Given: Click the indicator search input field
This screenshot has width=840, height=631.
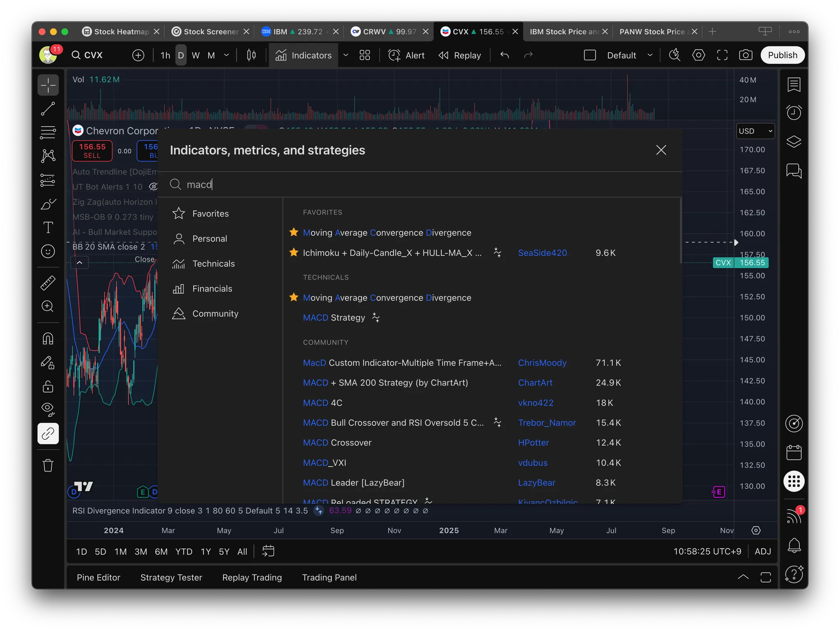Looking at the screenshot, I should (420, 185).
